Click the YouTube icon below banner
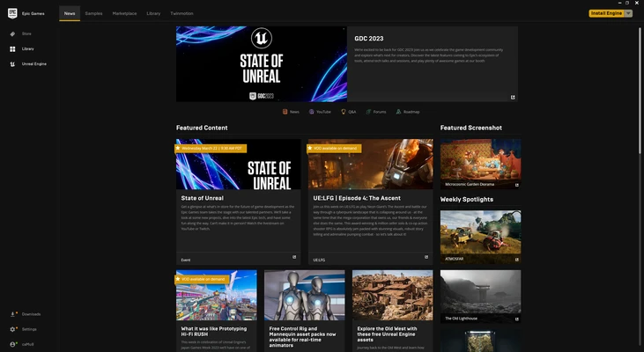The width and height of the screenshot is (644, 352). point(311,112)
